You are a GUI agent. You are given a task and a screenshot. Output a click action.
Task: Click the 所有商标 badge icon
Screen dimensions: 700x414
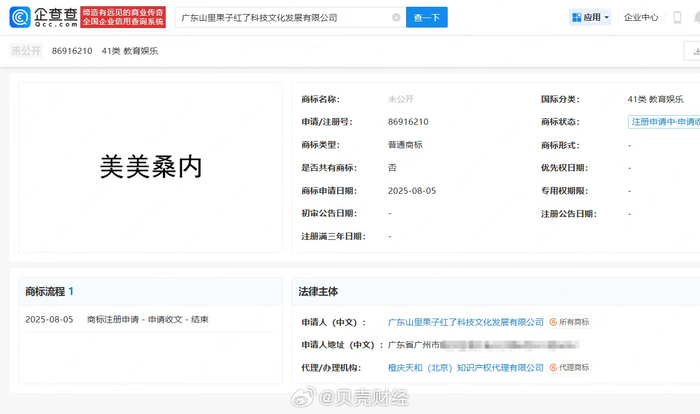(x=553, y=322)
